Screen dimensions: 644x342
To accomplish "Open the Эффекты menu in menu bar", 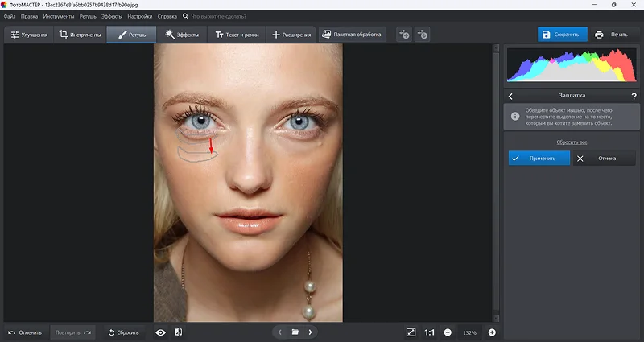I will (x=112, y=16).
